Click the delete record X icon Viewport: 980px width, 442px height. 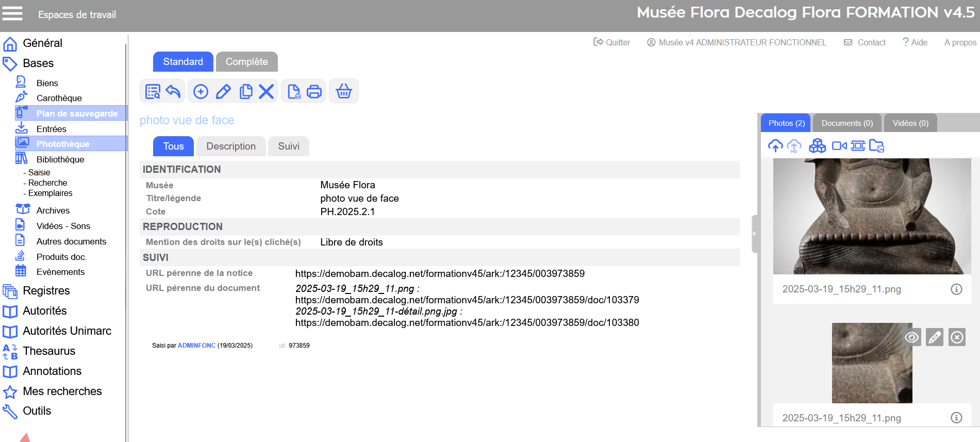coord(266,92)
